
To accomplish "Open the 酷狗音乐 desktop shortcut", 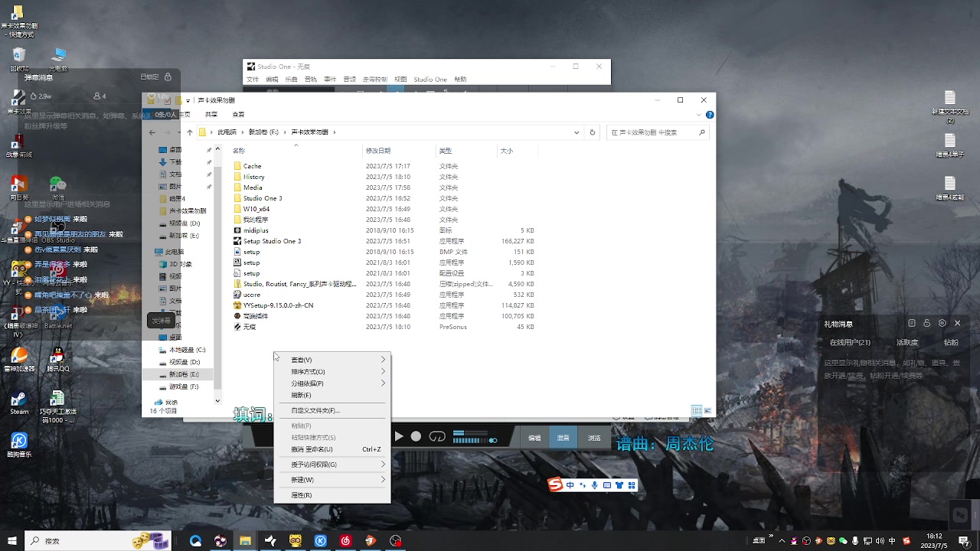I will click(x=19, y=445).
